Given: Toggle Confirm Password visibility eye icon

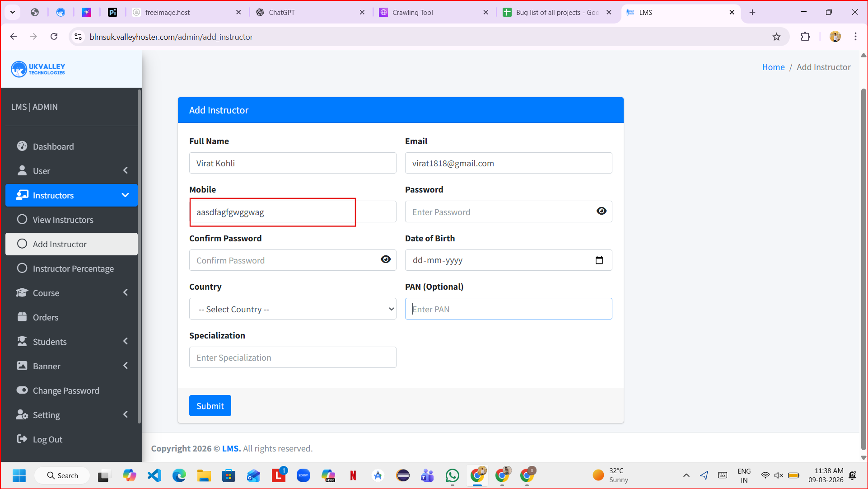Looking at the screenshot, I should point(385,260).
